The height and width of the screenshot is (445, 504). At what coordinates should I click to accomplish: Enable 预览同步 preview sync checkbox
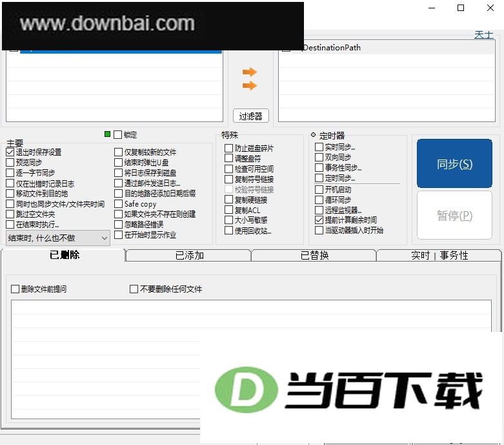click(10, 163)
